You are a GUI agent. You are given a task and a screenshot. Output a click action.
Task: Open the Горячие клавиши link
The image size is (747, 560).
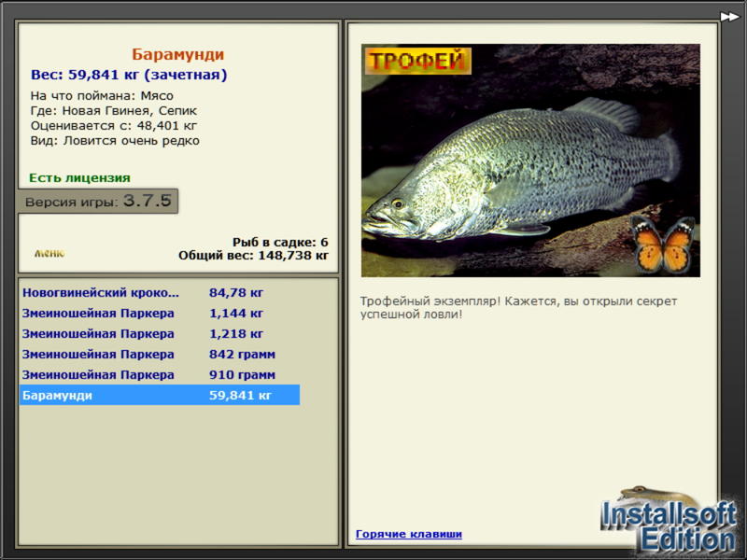409,534
